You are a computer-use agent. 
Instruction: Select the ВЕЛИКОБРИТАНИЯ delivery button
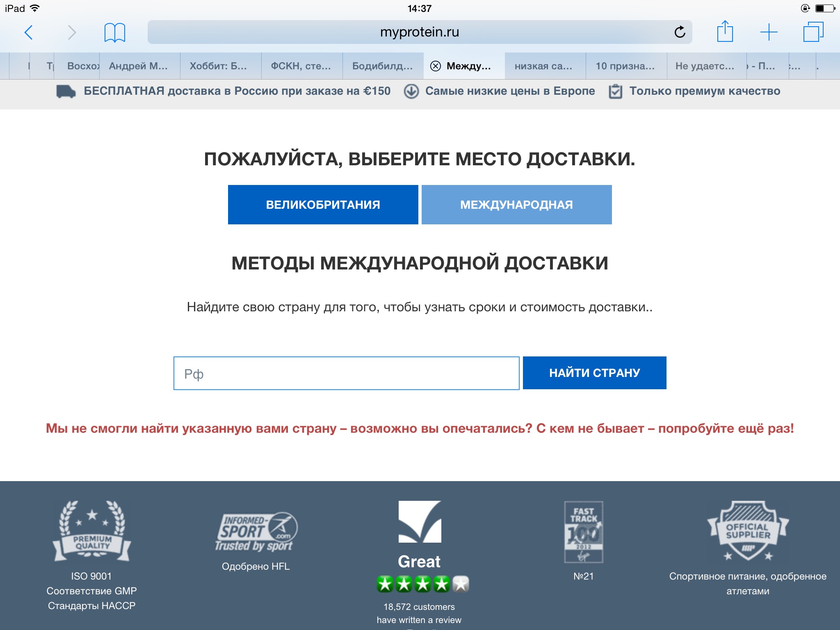coord(323,205)
